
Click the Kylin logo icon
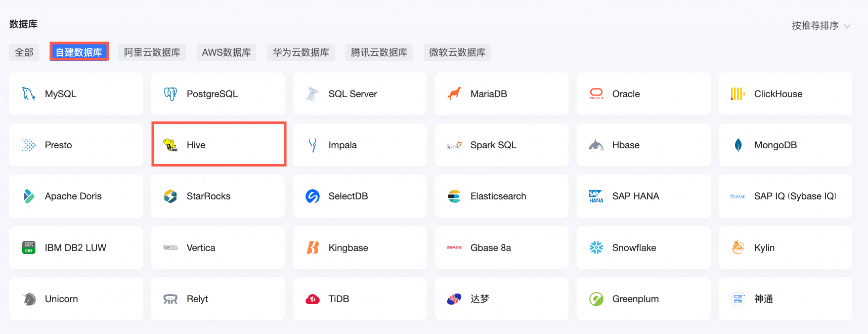738,247
